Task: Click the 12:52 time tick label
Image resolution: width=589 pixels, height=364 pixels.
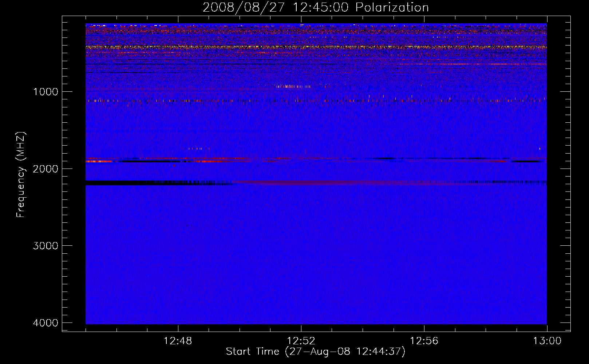Action: (x=301, y=341)
